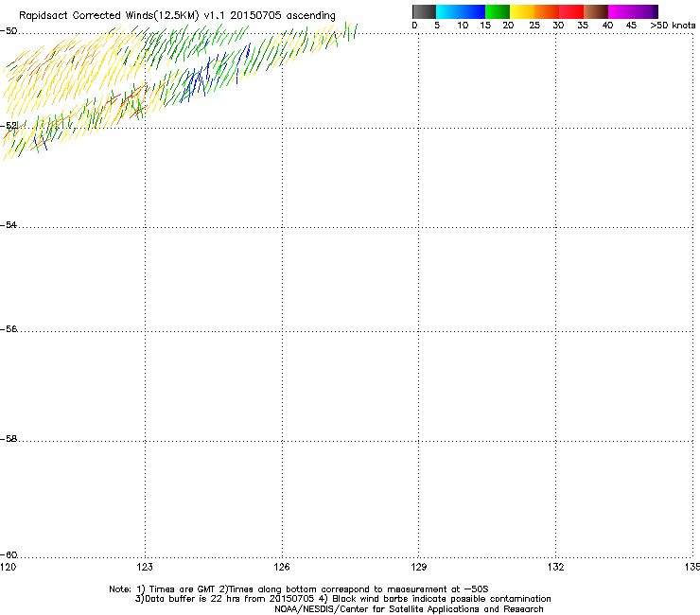
Task: Click the latitude label '-60'
Action: click(9, 554)
